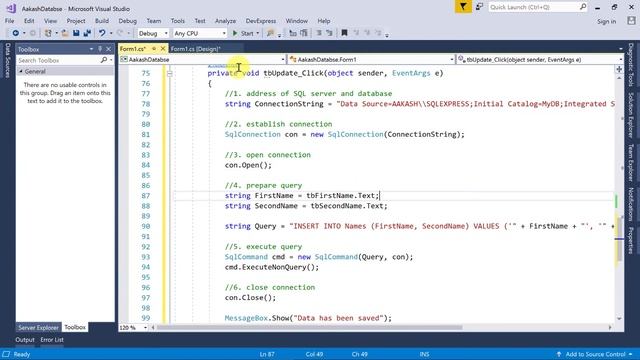This screenshot has width=640, height=360.
Task: Click the feedback icon beside Quick Launch
Action: tap(480, 7)
